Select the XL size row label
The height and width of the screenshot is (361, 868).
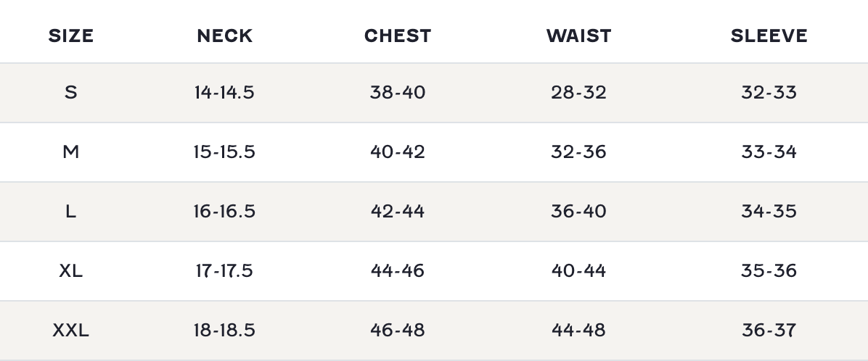tap(70, 271)
